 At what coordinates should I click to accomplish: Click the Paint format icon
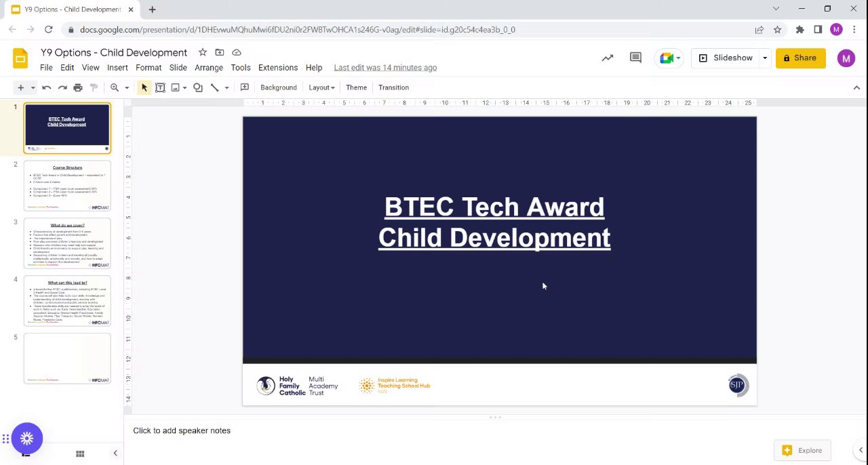94,87
